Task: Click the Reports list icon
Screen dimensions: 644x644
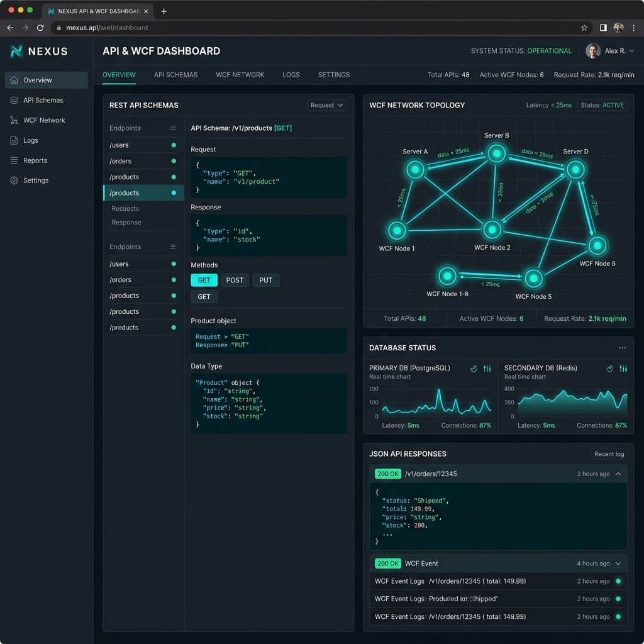Action: click(14, 160)
